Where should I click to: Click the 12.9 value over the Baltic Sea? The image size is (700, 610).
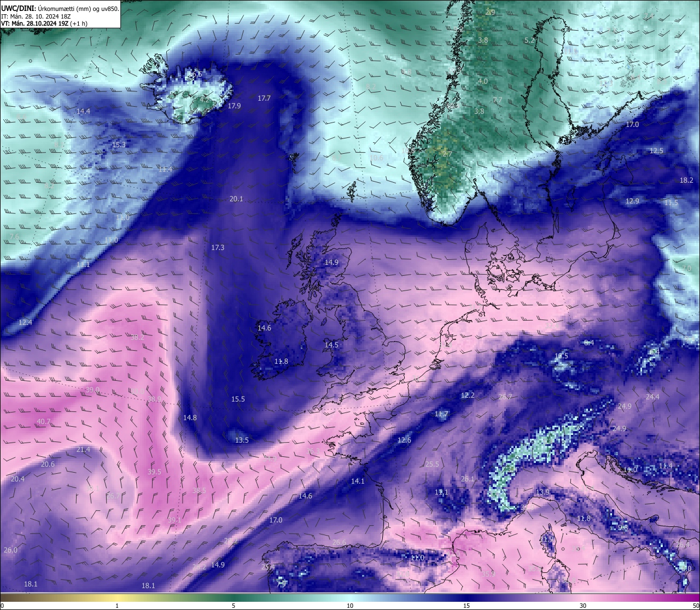tap(632, 201)
